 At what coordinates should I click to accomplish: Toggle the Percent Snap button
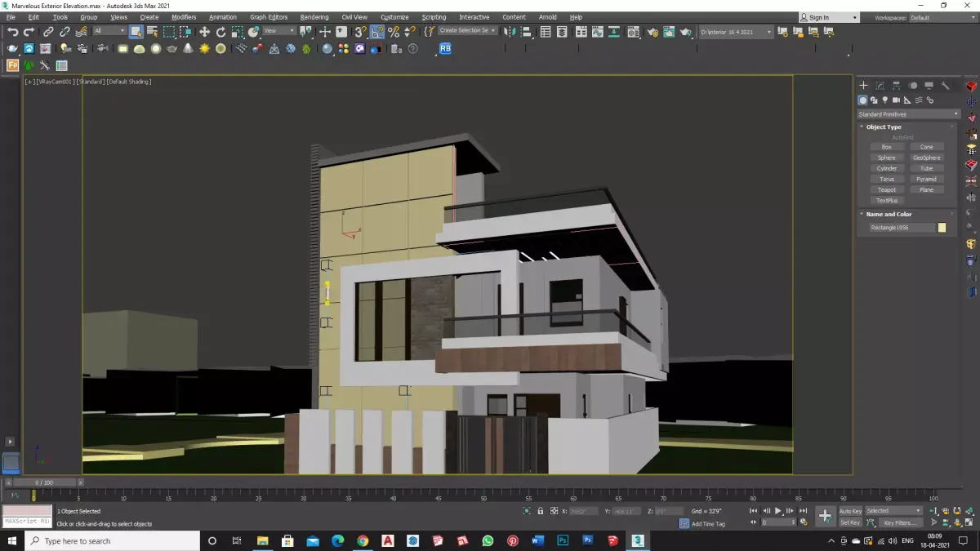coord(394,32)
